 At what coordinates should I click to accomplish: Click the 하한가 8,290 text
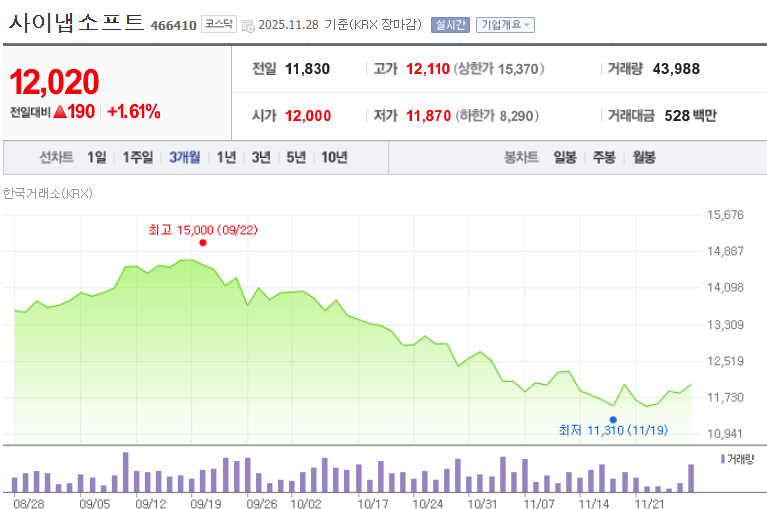coord(497,116)
